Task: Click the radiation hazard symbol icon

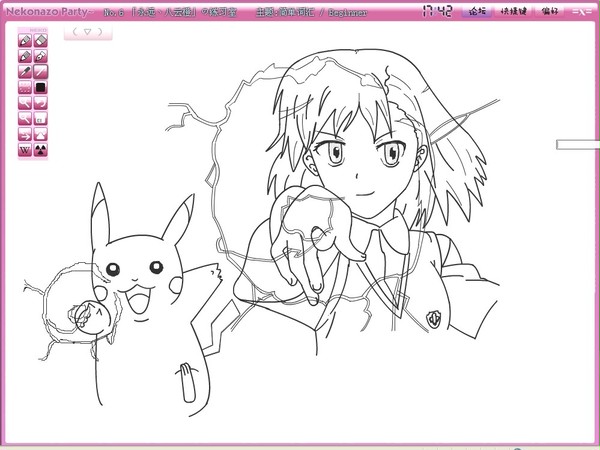Action: [x=41, y=150]
